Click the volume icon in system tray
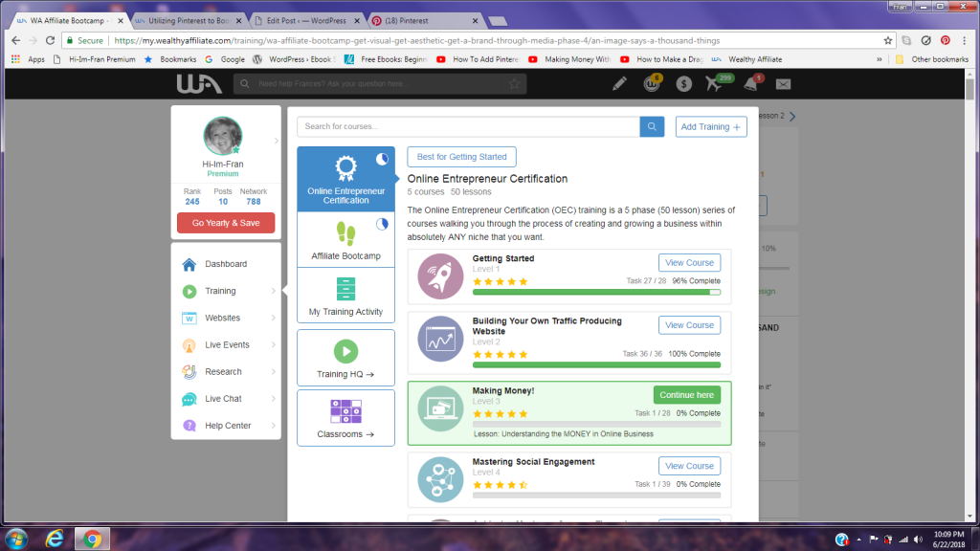 coord(918,540)
